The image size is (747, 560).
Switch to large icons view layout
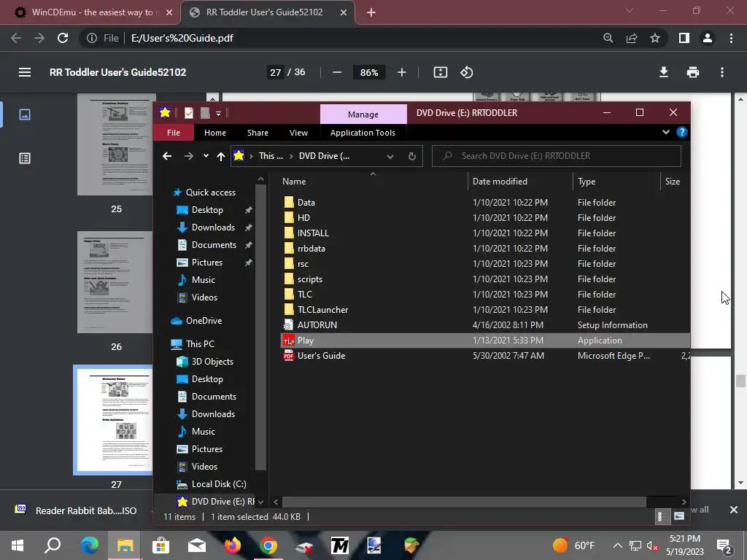pyautogui.click(x=679, y=517)
